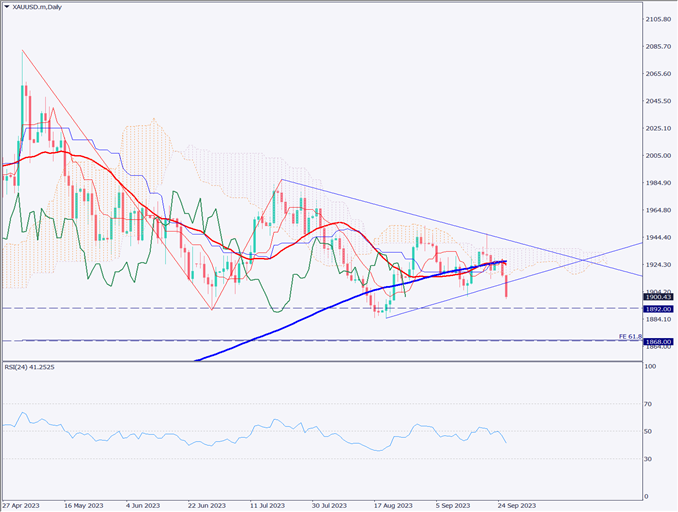Select the current price label 1900.43
The image size is (678, 512).
pos(657,297)
